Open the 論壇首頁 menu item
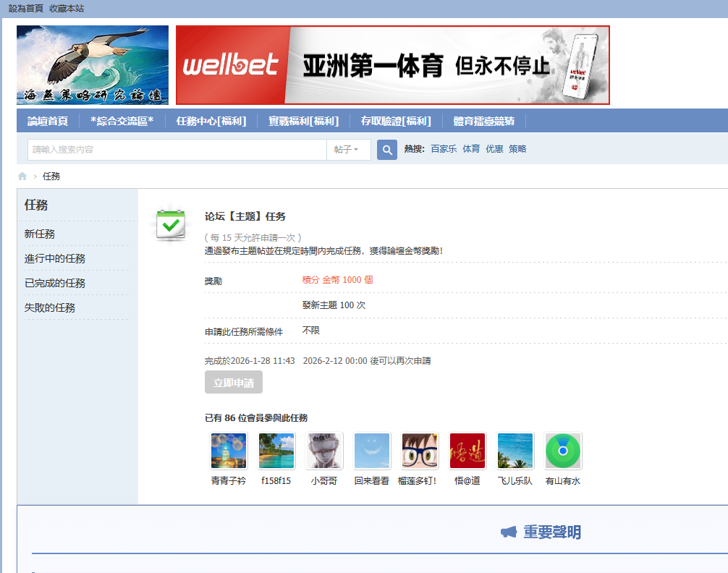Viewport: 728px width, 573px height. click(46, 121)
